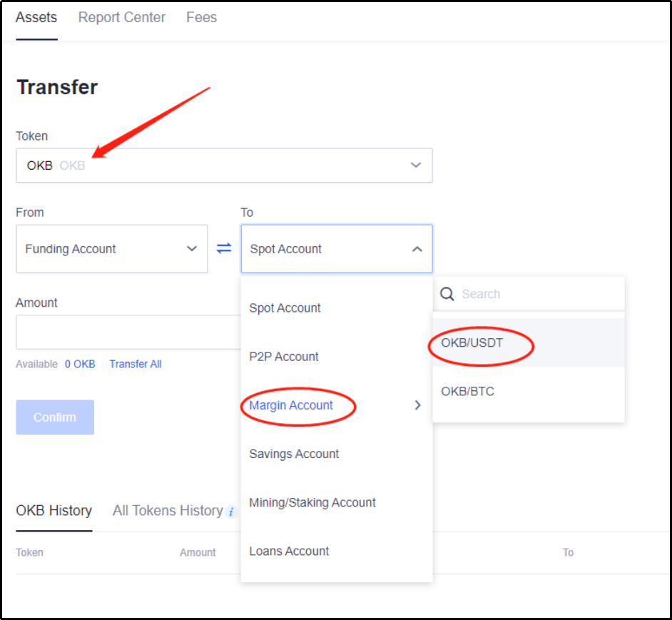Choose OKB/USDT margin pair
672x620 pixels.
click(x=472, y=343)
